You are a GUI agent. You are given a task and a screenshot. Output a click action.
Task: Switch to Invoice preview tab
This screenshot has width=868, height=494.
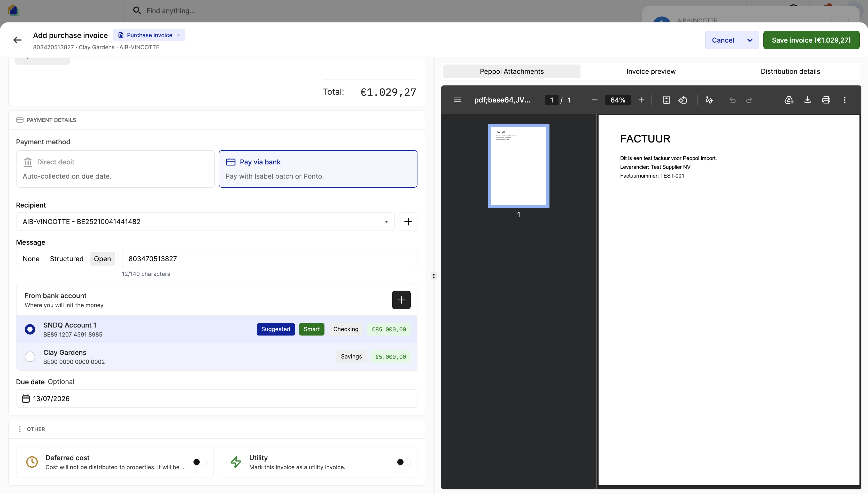(651, 71)
